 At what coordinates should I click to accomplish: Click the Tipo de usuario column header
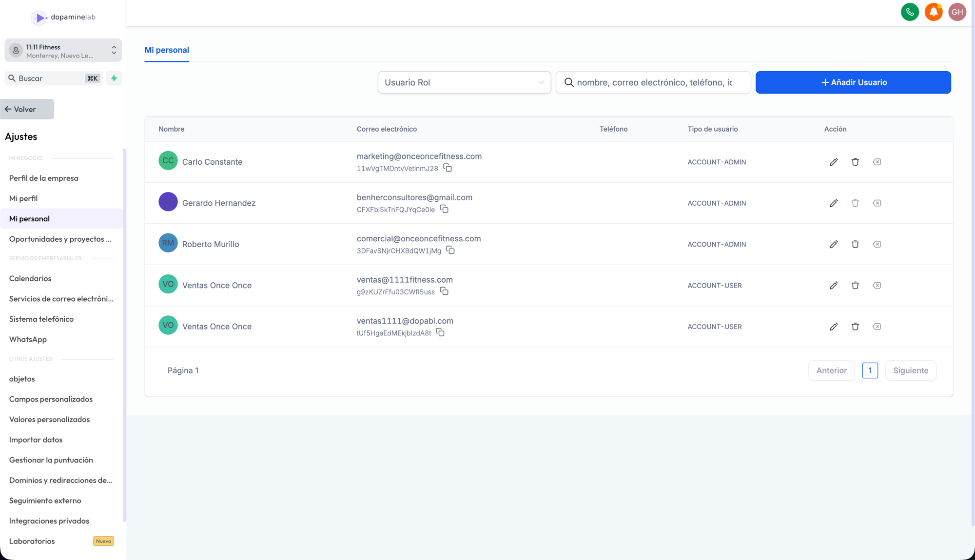(x=713, y=129)
